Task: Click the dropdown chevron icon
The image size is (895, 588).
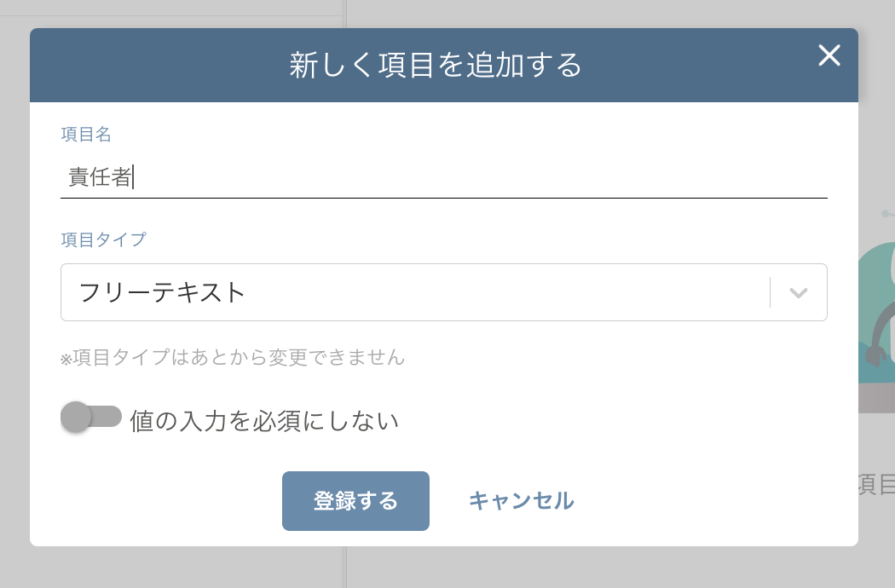Action: point(798,292)
